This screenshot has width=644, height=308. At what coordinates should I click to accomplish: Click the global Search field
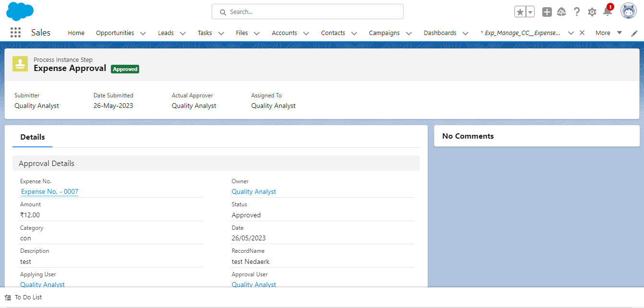(307, 12)
